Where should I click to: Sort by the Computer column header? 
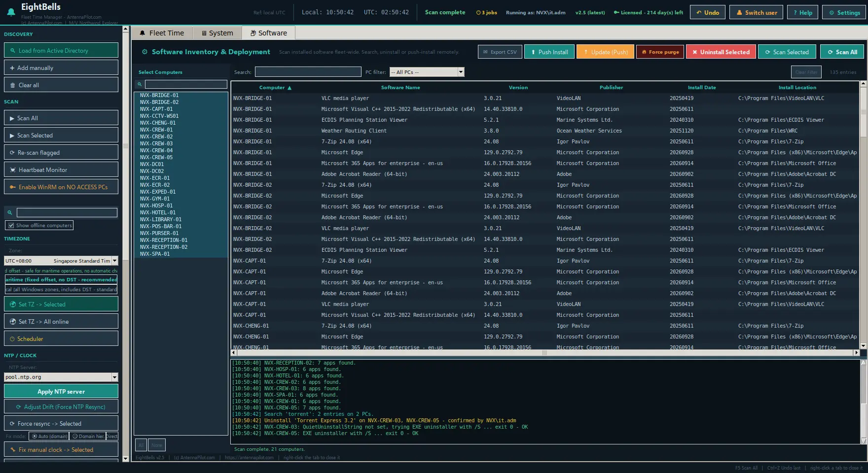[275, 88]
